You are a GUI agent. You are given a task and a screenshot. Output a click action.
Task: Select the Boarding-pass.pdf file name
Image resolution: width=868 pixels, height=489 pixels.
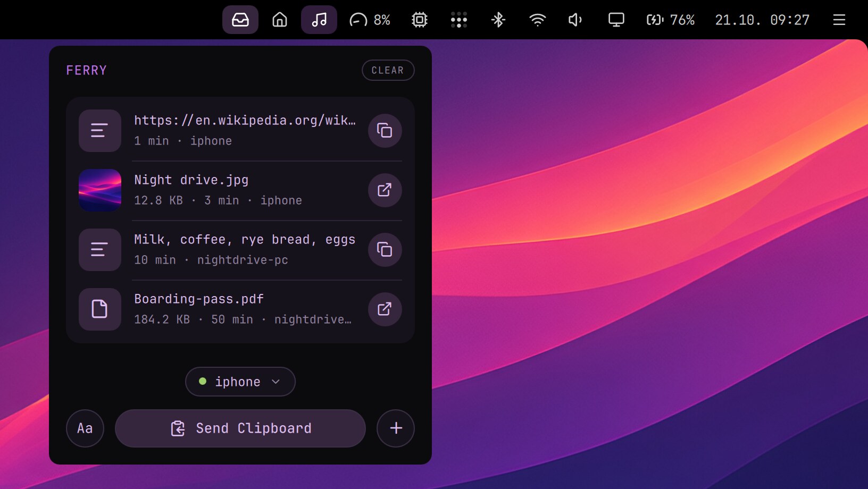tap(199, 299)
